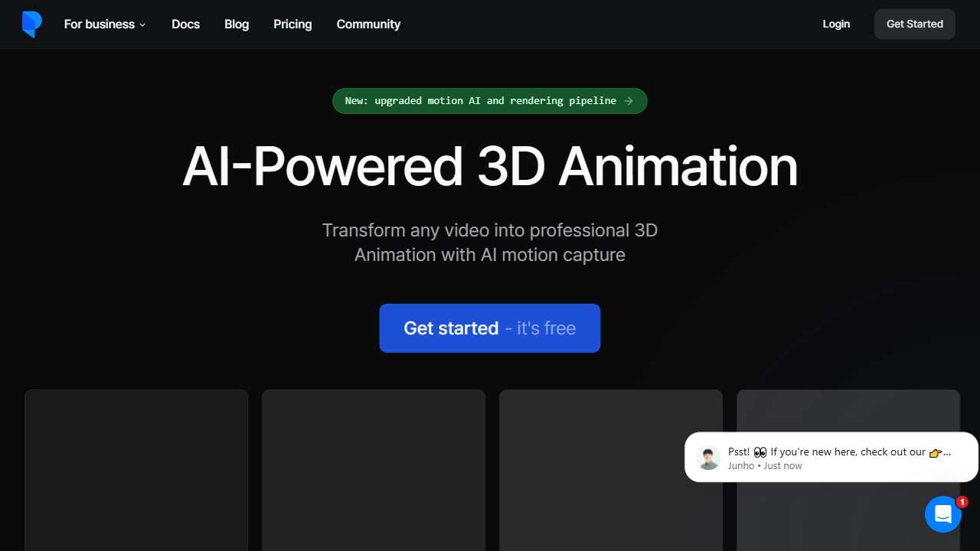Click the blue "Get started - it's free" button
Screen dimensions: 980x551
(490, 328)
